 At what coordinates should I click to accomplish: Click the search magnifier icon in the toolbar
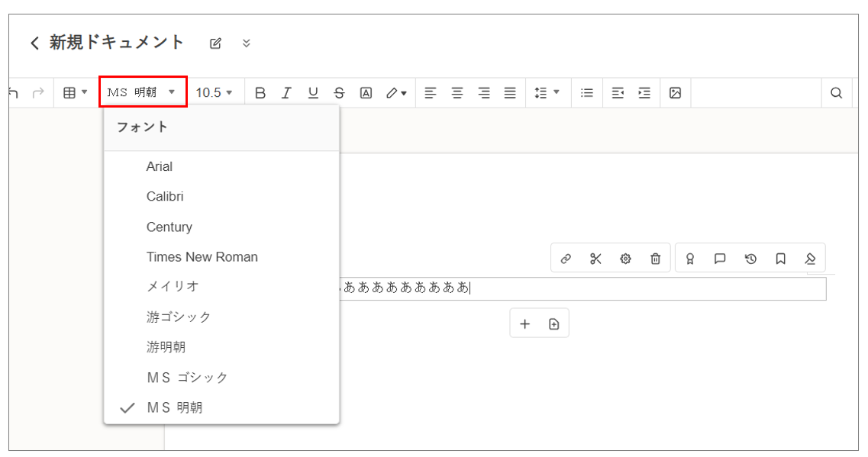tap(836, 93)
